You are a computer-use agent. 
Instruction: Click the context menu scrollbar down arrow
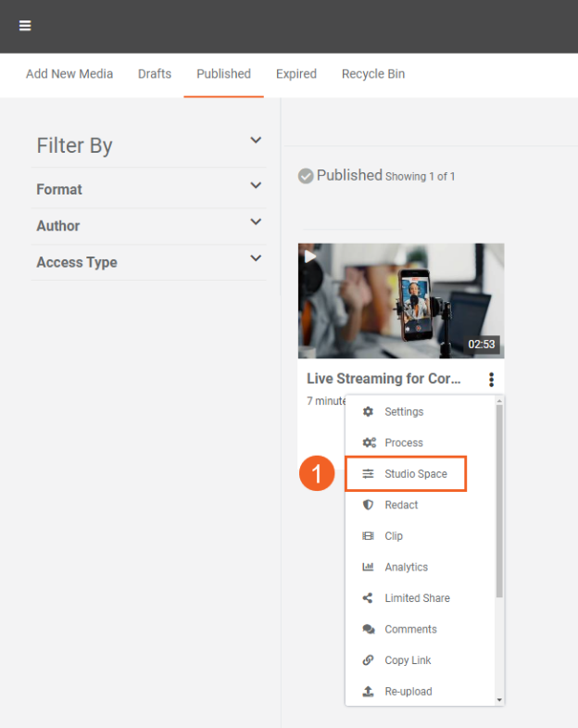(x=499, y=700)
